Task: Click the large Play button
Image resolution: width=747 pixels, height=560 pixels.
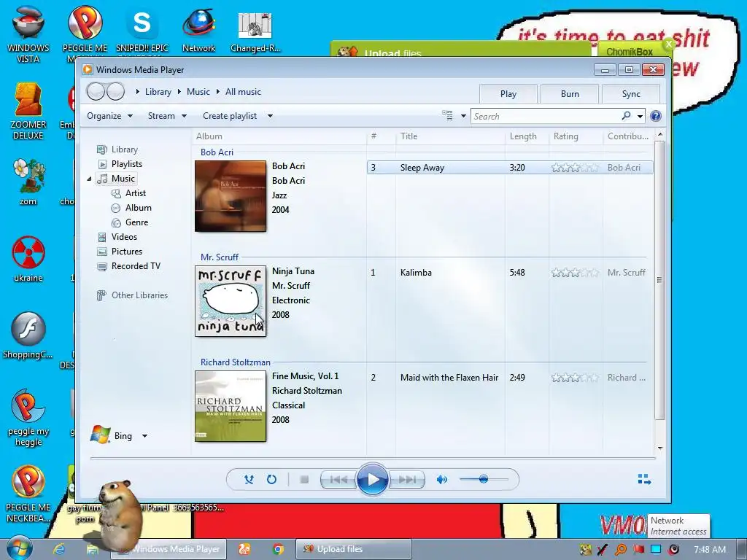Action: [x=372, y=480]
